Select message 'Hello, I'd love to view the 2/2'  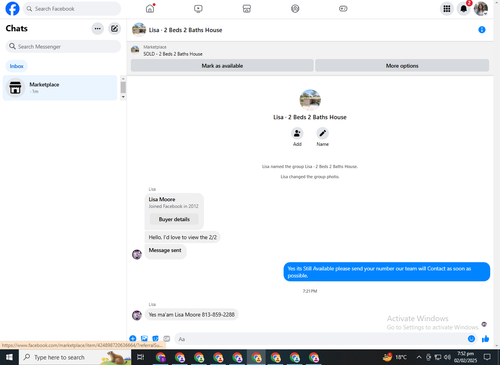[x=182, y=237]
